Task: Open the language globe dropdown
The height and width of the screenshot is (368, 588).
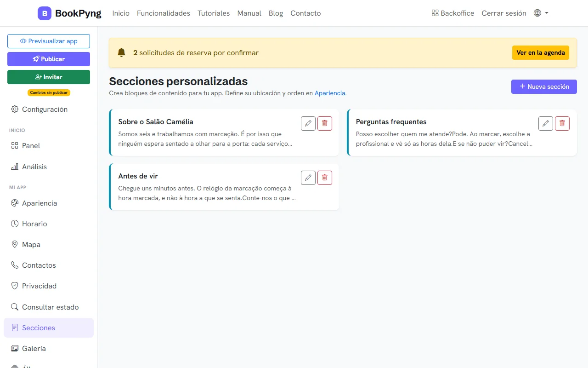Action: [x=541, y=13]
